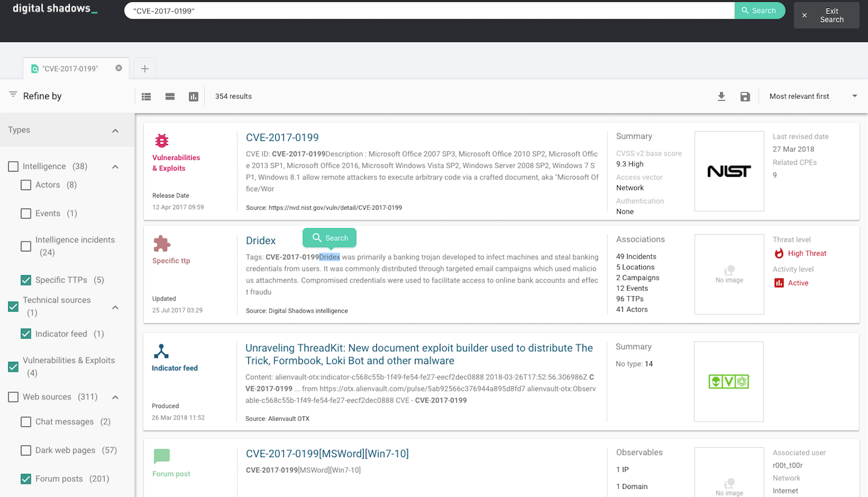868x497 pixels.
Task: Open the Unraveling ThreadKit result title
Action: coord(419,354)
